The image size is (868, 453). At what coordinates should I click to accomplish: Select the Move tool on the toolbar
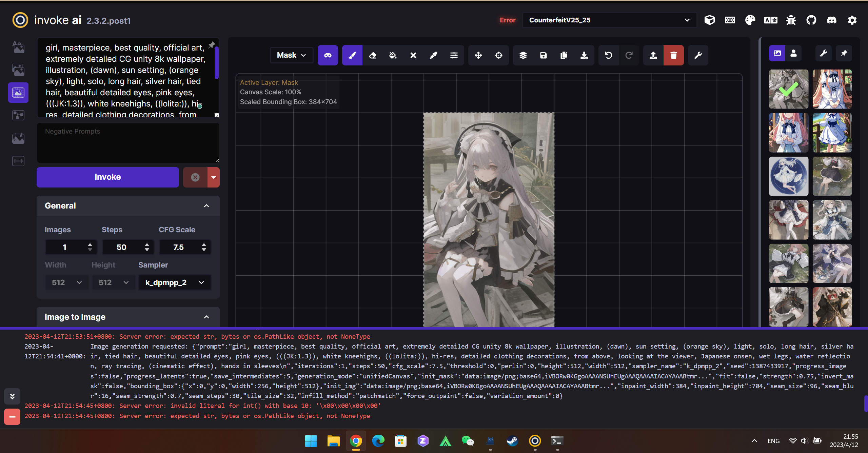(x=478, y=55)
